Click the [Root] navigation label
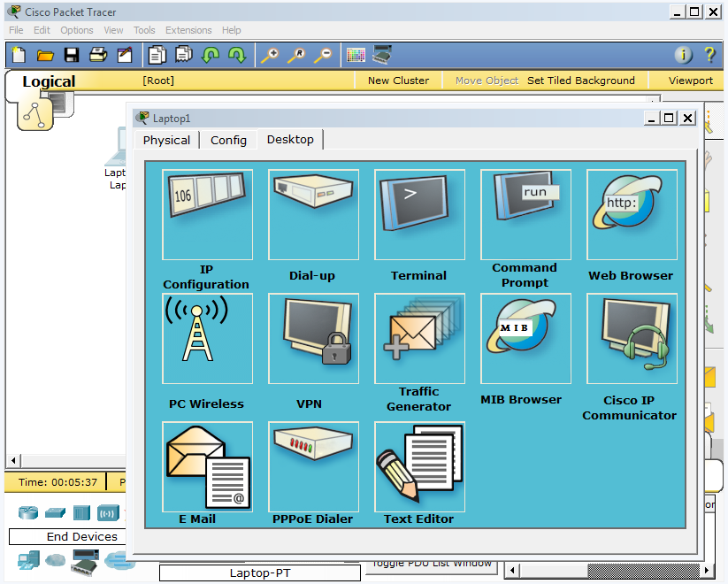The width and height of the screenshot is (728, 584). (158, 81)
